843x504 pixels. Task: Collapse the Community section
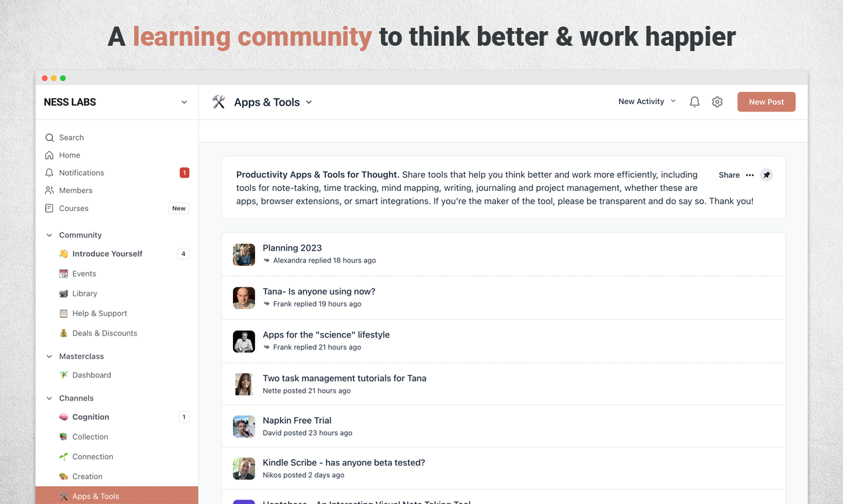click(49, 235)
